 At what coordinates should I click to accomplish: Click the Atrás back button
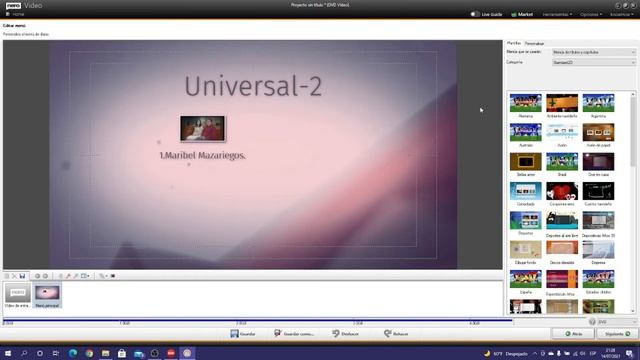tap(573, 334)
